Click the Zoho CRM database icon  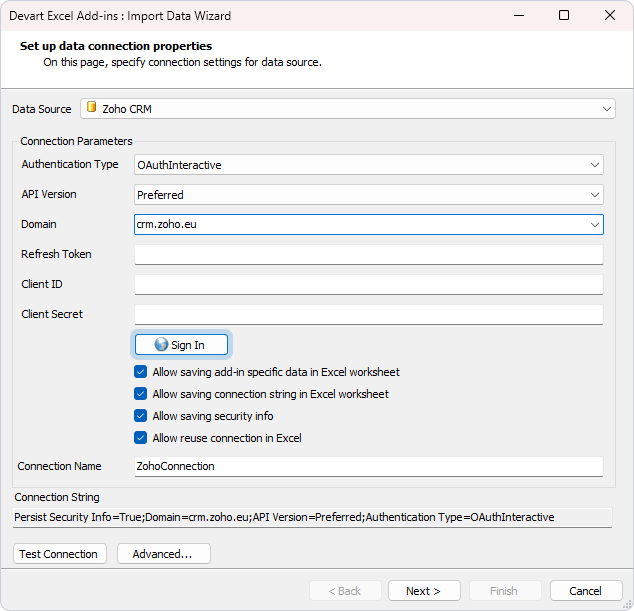(x=92, y=107)
